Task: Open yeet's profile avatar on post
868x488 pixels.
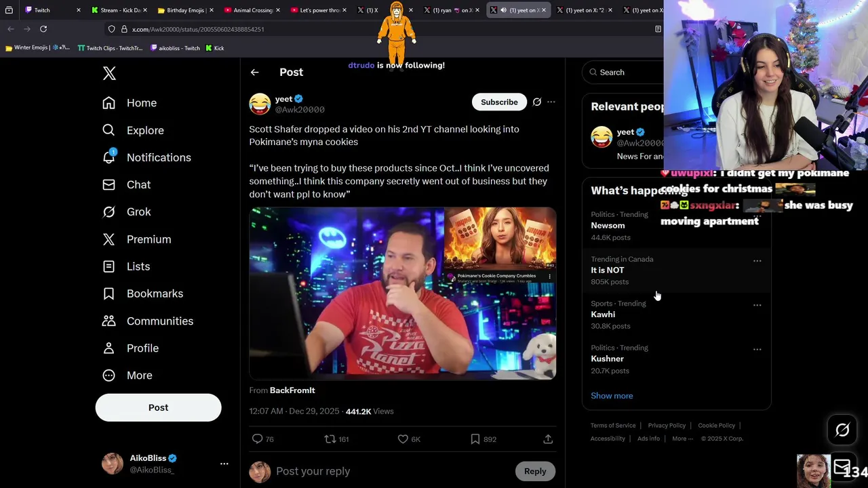Action: point(260,104)
